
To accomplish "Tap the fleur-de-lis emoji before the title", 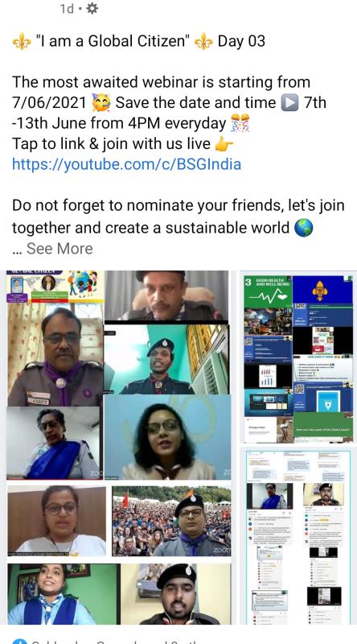I will pos(22,42).
